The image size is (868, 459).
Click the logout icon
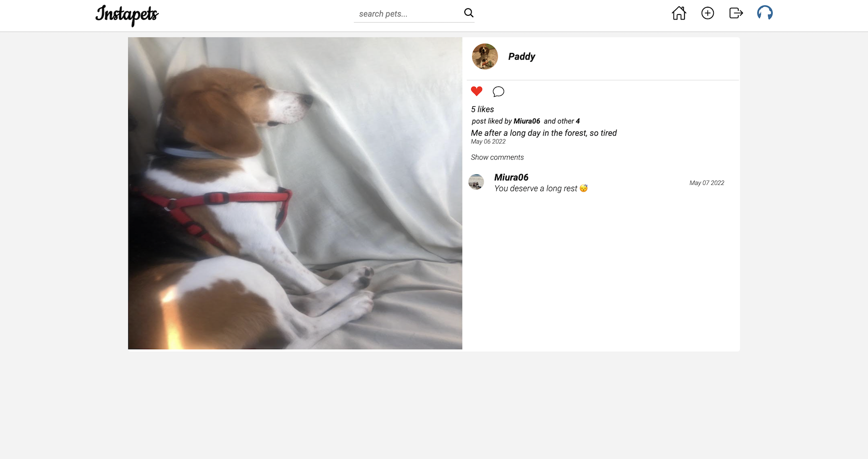pos(736,13)
